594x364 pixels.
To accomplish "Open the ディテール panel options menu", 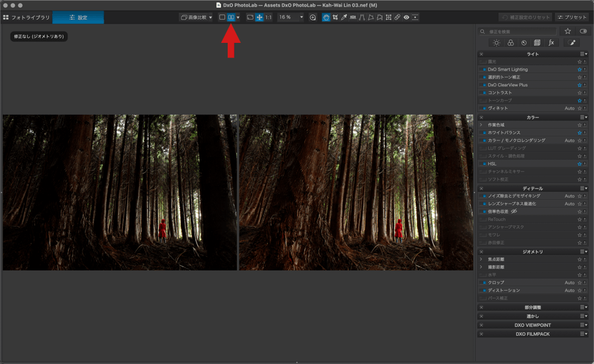I will (584, 189).
